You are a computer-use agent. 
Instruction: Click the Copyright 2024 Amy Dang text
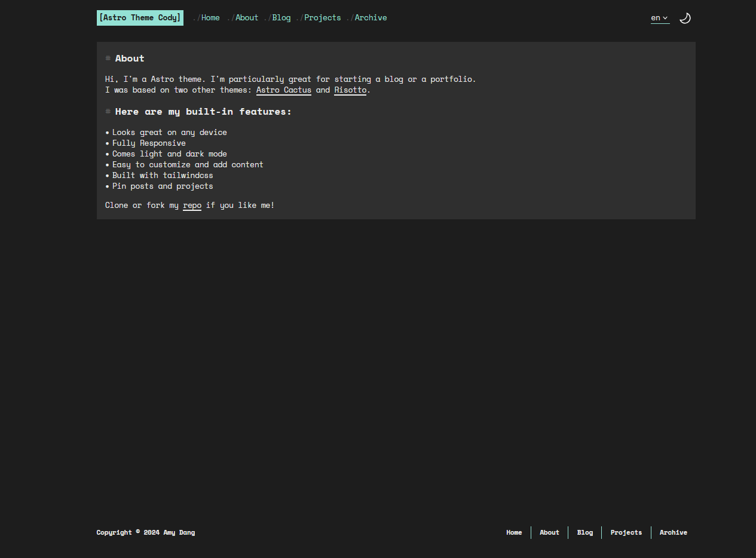pyautogui.click(x=146, y=532)
